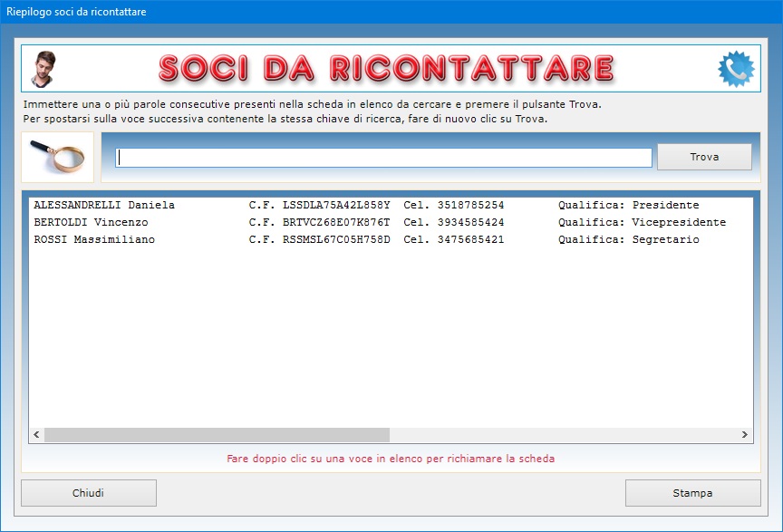Highlight the ROSSI Massimiliano record
The height and width of the screenshot is (532, 783).
click(94, 239)
